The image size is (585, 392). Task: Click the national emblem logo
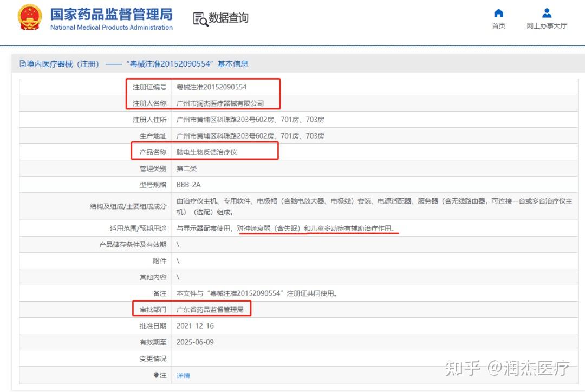click(x=29, y=17)
